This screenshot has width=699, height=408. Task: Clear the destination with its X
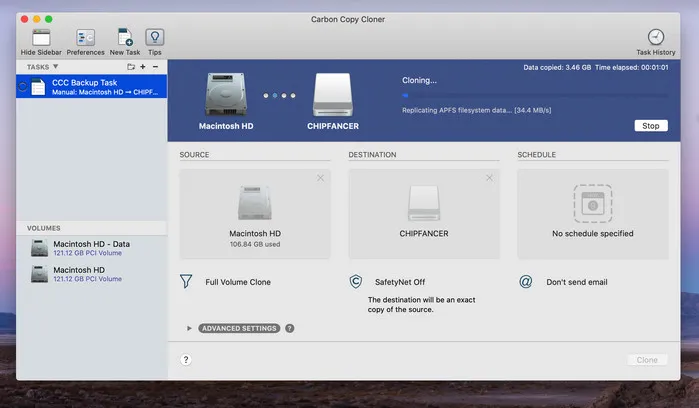pos(489,178)
